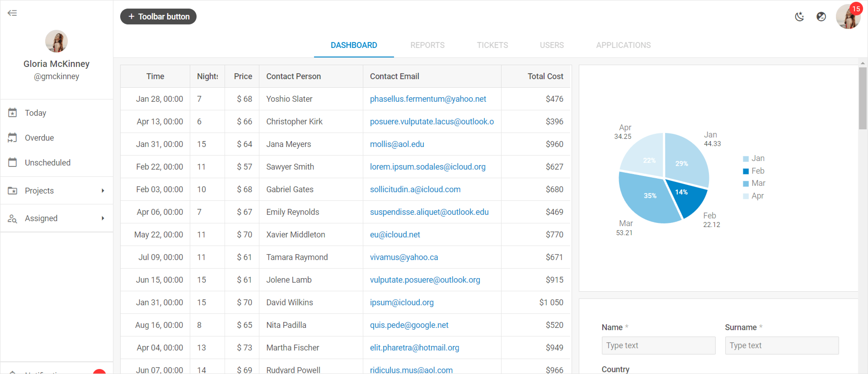Open mollis@aol.edu email link
The image size is (868, 374).
(x=396, y=144)
